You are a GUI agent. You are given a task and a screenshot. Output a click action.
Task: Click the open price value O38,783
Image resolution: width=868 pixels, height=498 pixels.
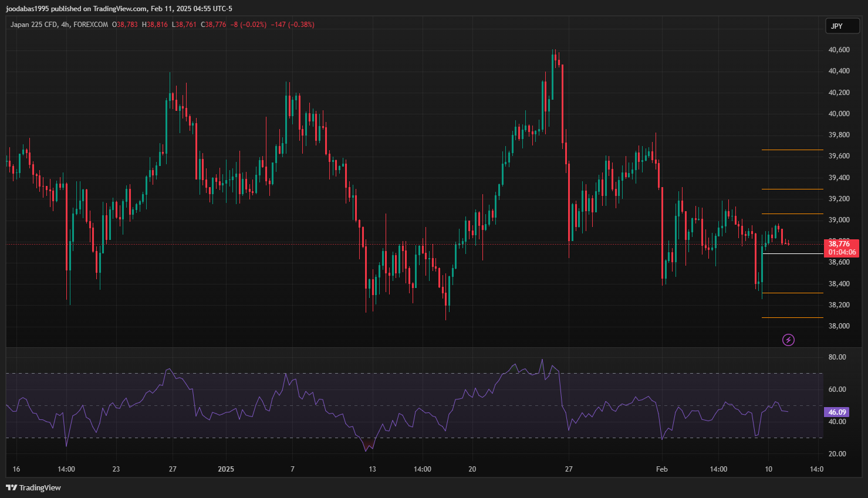point(125,25)
